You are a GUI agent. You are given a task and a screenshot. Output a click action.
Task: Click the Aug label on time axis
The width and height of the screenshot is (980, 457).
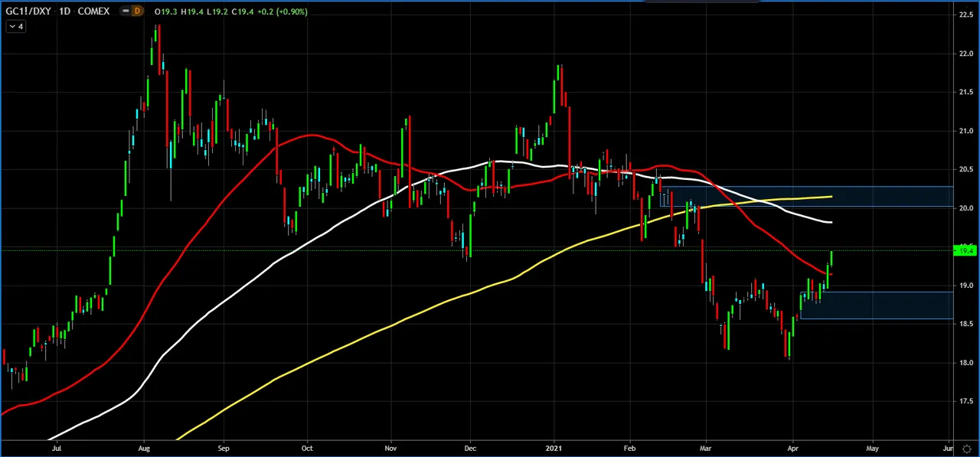144,449
